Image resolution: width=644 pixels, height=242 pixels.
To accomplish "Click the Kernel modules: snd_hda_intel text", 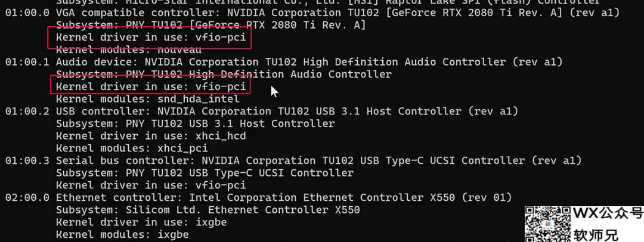I will pos(147,99).
